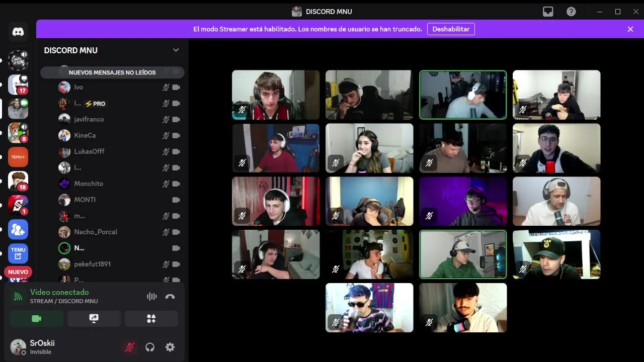Screen dimensions: 644x362
Task: Focus video of man in purple lighting
Action: 463,201
